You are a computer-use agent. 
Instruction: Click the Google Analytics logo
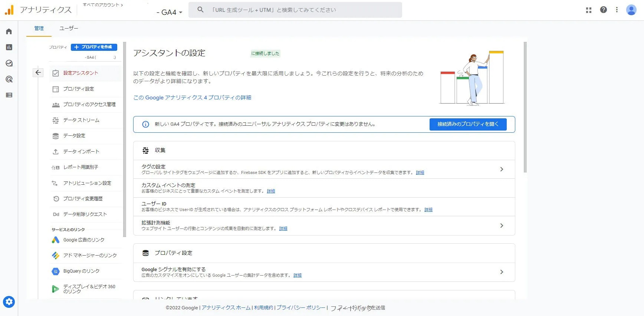point(9,10)
